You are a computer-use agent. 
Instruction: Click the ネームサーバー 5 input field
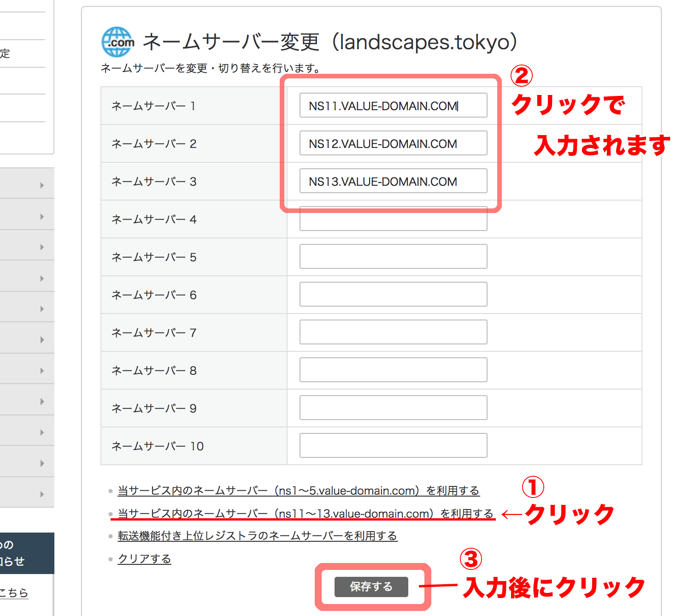[x=393, y=256]
